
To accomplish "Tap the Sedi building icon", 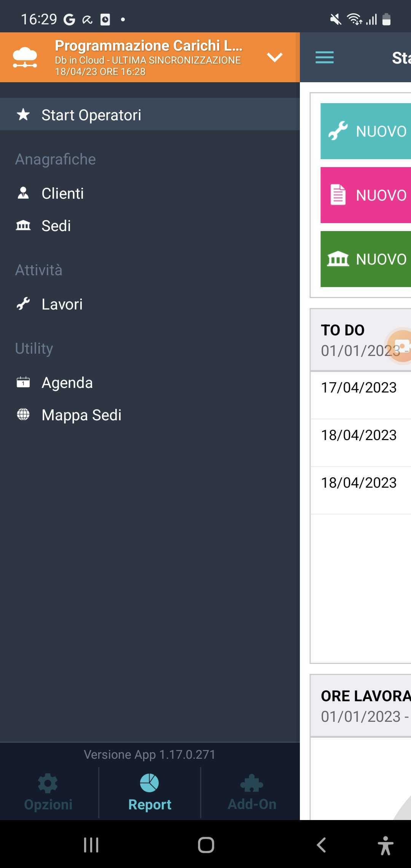I will 23,226.
